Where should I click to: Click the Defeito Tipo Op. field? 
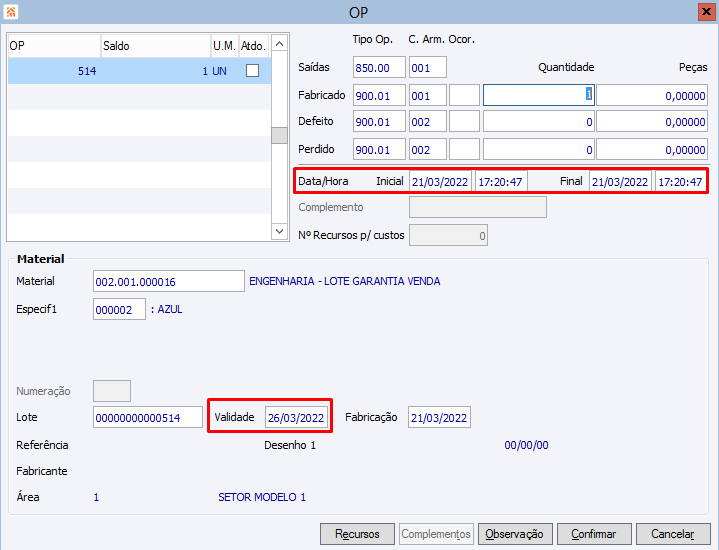pos(379,122)
